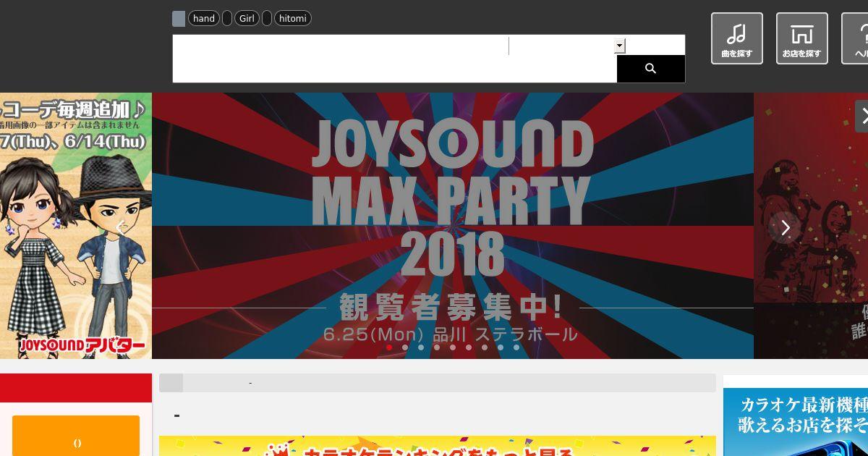Select the 'Girl' keyword tag

click(247, 19)
